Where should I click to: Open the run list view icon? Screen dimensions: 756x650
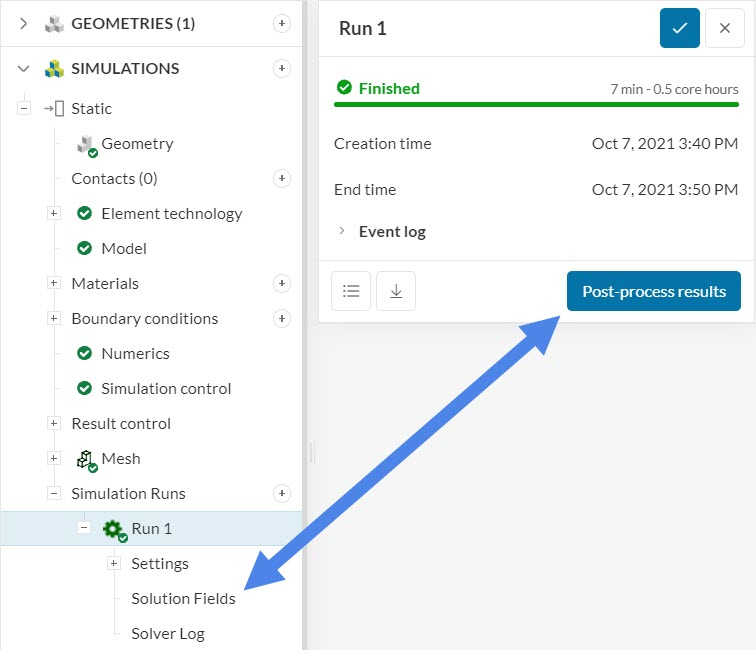(x=351, y=291)
